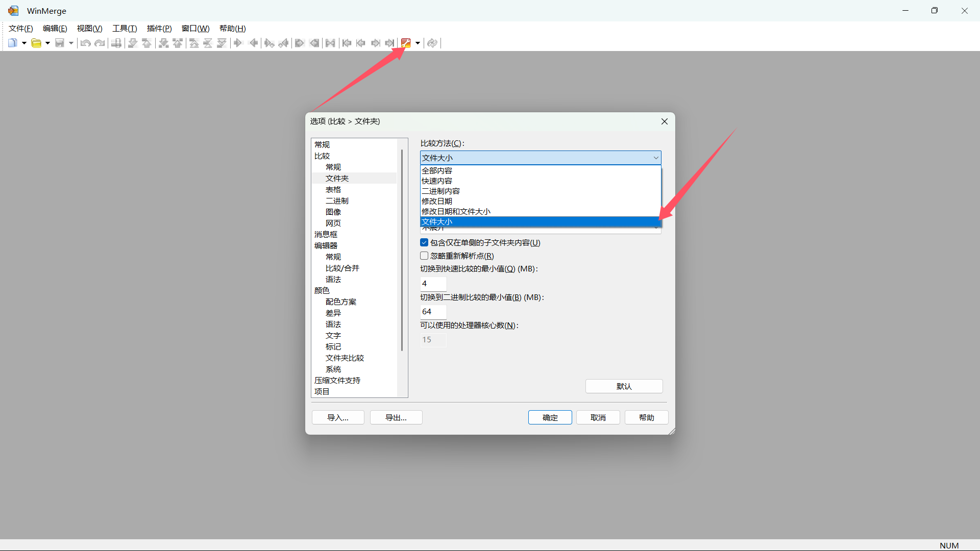Image resolution: width=980 pixels, height=551 pixels.
Task: Choose 快速内容 from comparison method list
Action: (541, 181)
